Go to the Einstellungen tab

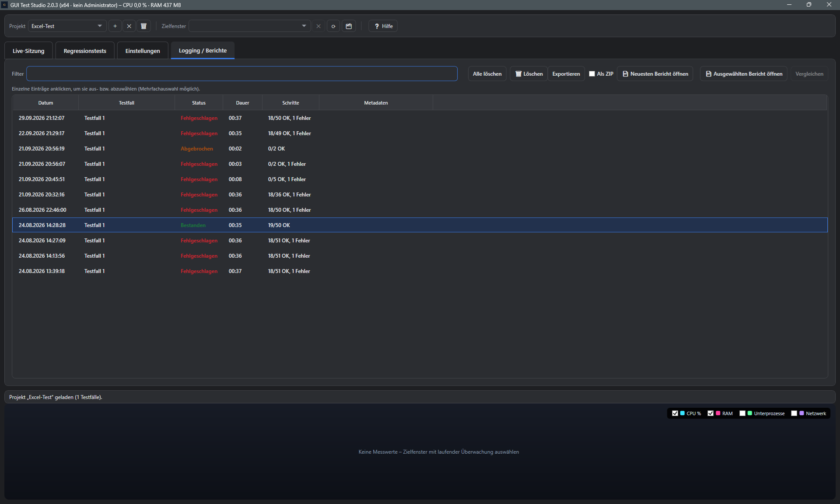[x=143, y=51]
